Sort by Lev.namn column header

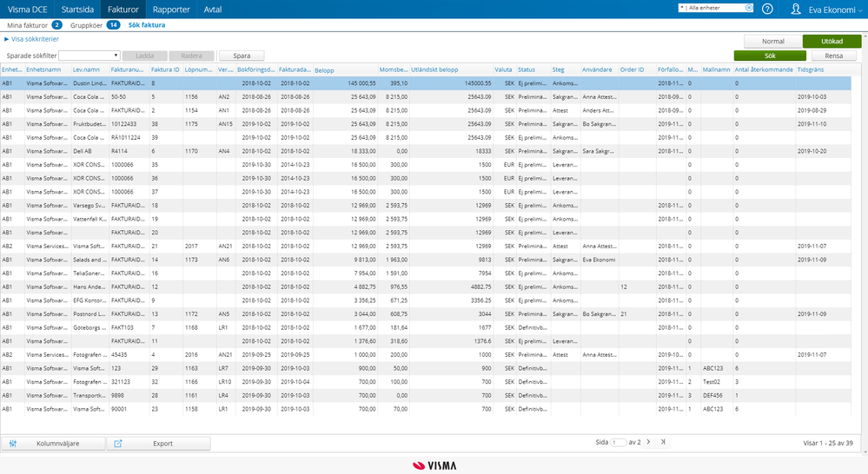pos(87,69)
